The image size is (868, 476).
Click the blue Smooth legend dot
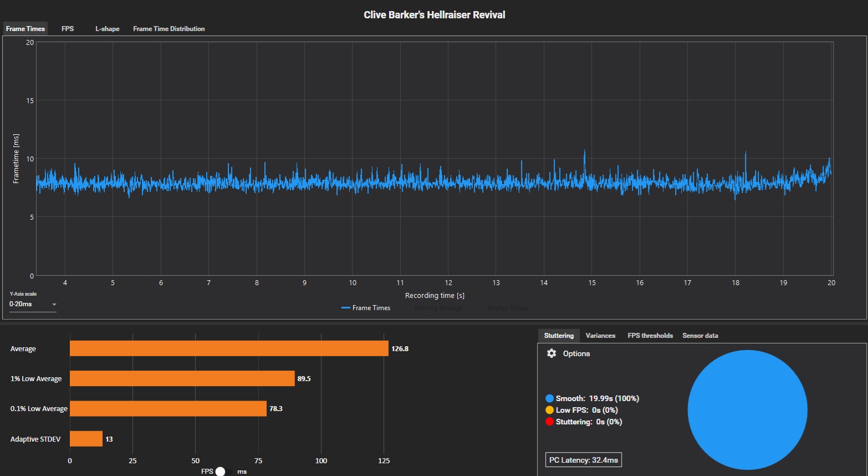point(549,398)
